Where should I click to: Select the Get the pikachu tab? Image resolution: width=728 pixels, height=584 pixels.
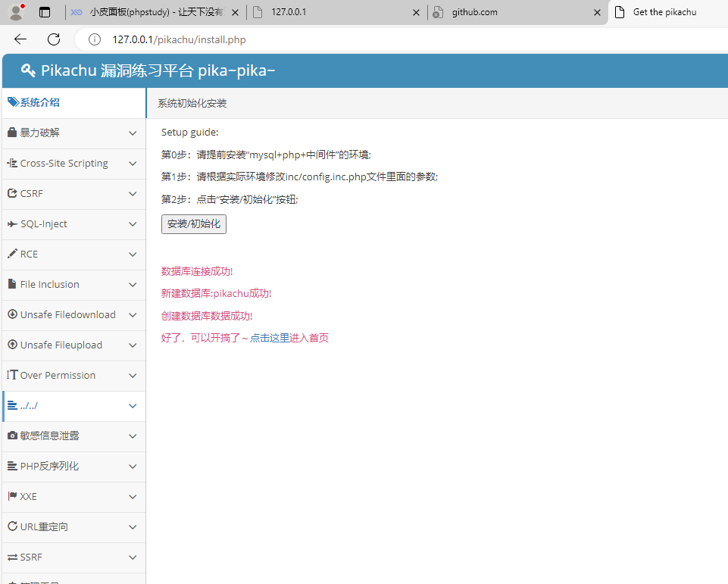[667, 12]
